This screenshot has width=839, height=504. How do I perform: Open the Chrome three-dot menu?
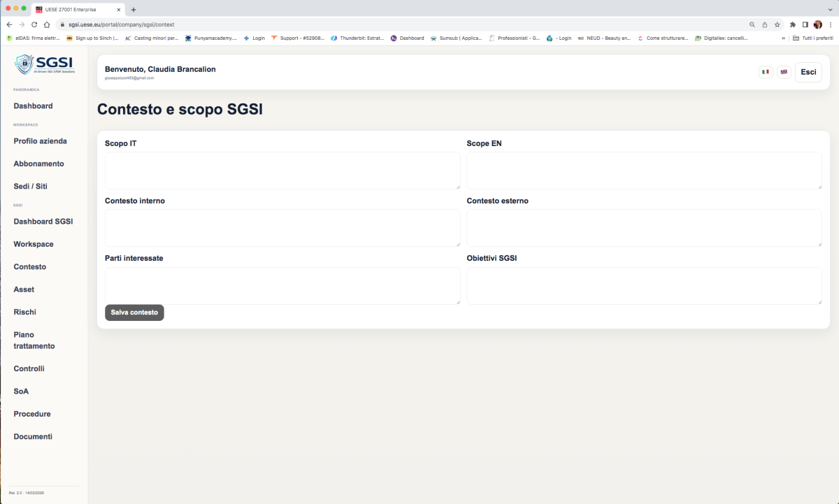(x=830, y=23)
